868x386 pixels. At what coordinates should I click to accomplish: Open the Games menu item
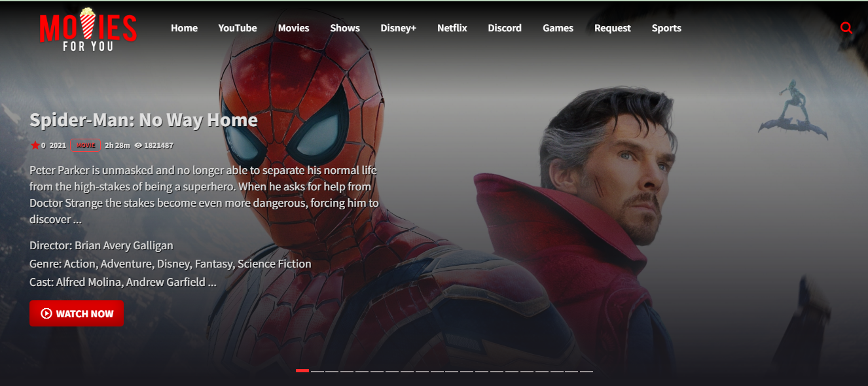pyautogui.click(x=558, y=28)
